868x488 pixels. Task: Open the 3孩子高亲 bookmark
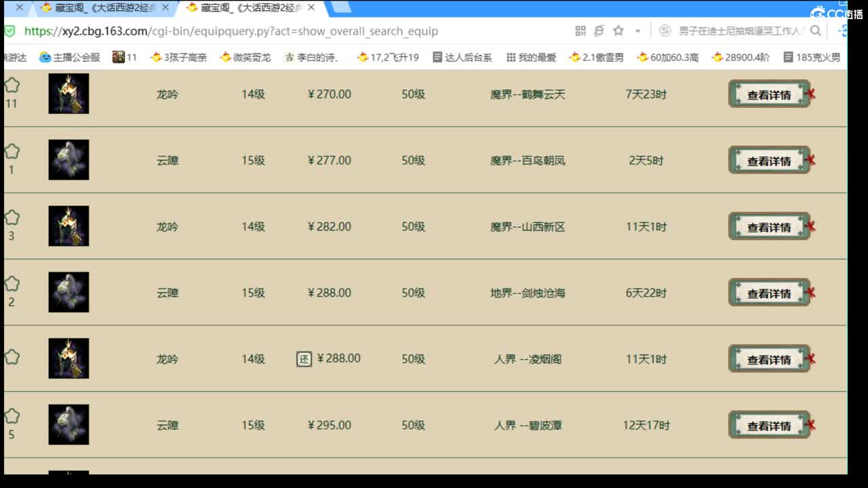click(179, 58)
